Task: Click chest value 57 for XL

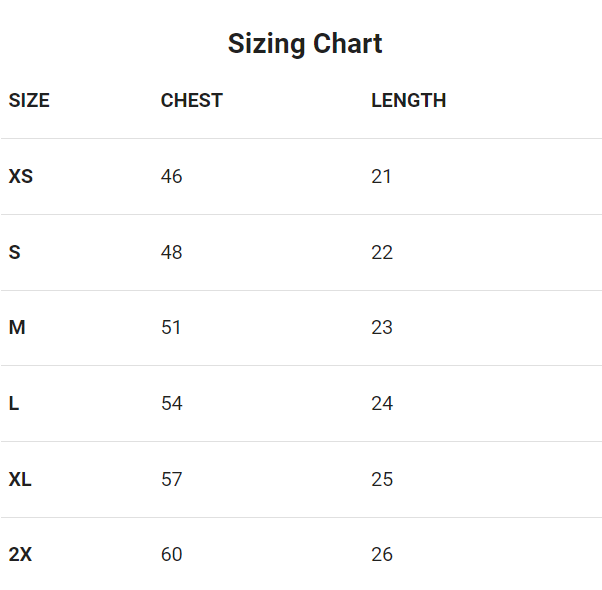Action: pyautogui.click(x=172, y=480)
